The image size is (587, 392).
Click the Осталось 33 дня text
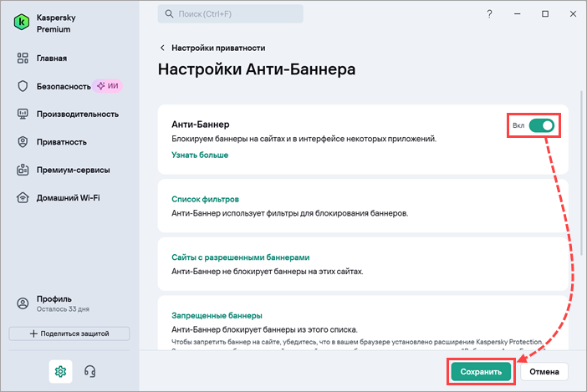[x=63, y=309]
